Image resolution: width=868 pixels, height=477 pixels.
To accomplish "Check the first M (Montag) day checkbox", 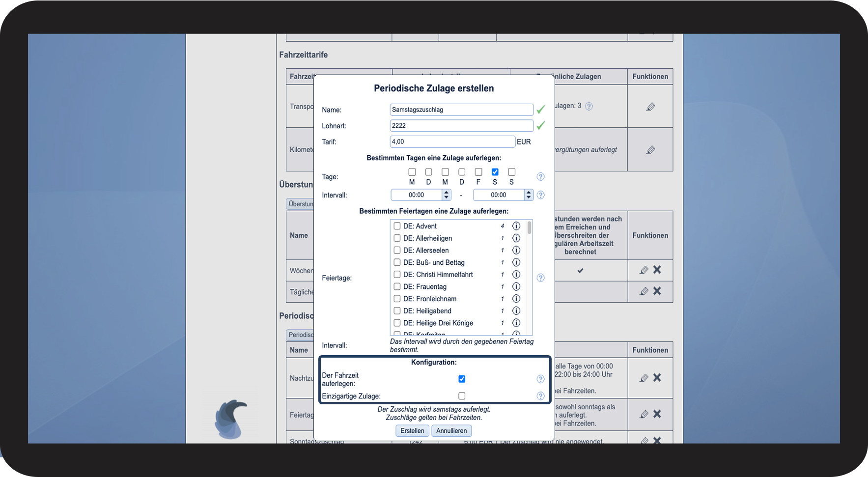I will point(412,172).
